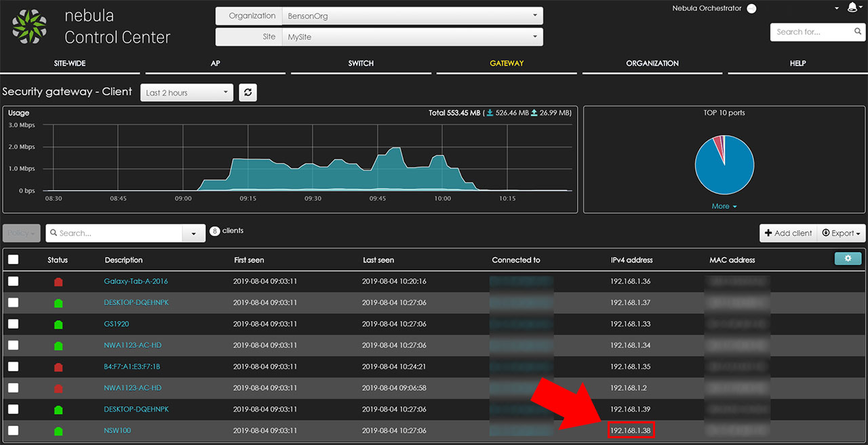Open NWA1123-AC-HD link at 192.168.1.34

(133, 345)
